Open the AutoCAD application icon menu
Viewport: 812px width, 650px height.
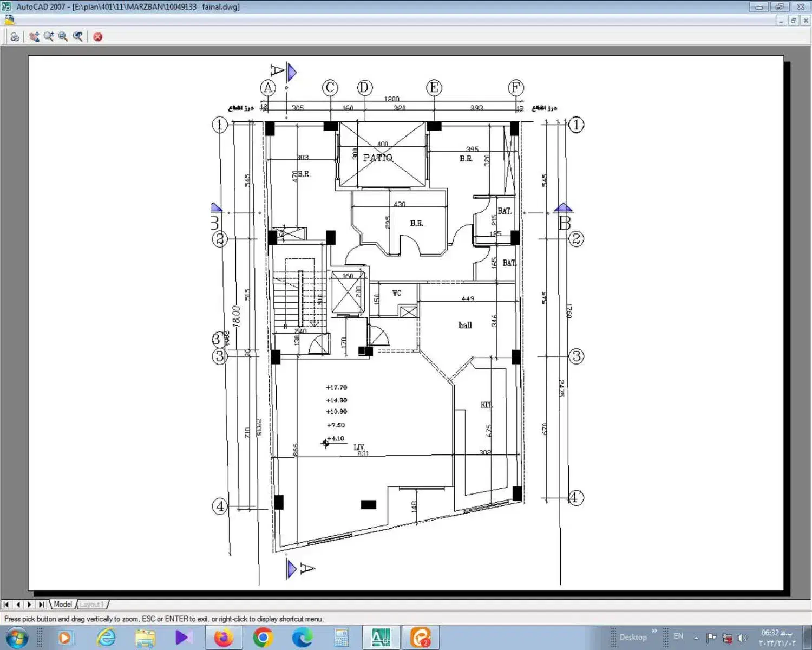[x=6, y=7]
